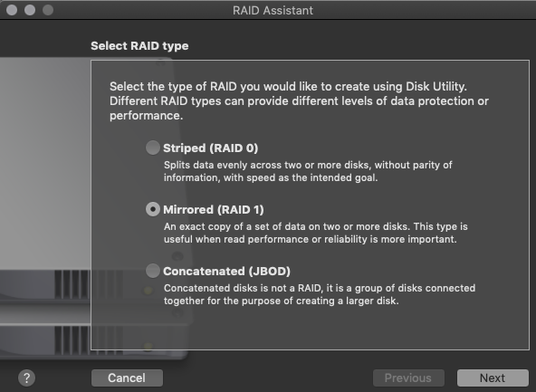
Task: Click the disabled zoom window button
Action: [x=48, y=10]
